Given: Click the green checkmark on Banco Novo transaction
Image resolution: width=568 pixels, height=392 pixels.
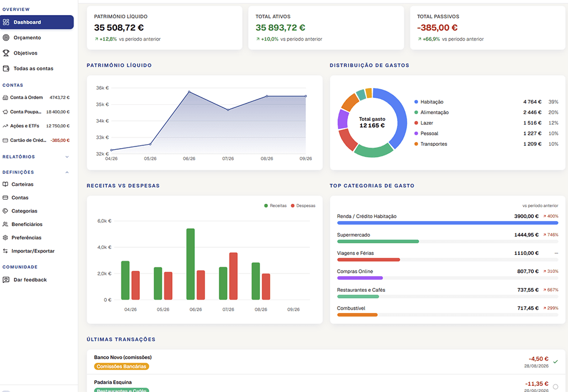Looking at the screenshot, I should [x=555, y=361].
